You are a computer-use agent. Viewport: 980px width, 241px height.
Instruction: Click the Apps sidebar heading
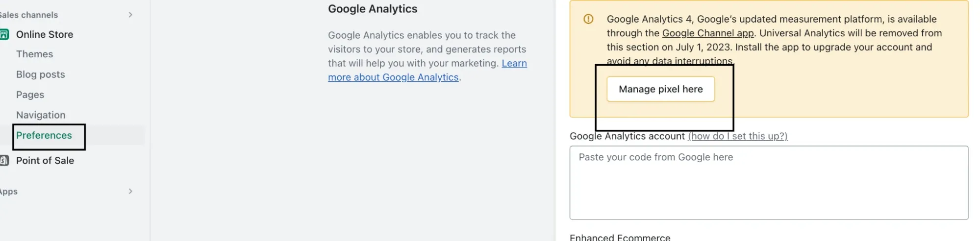tap(9, 191)
